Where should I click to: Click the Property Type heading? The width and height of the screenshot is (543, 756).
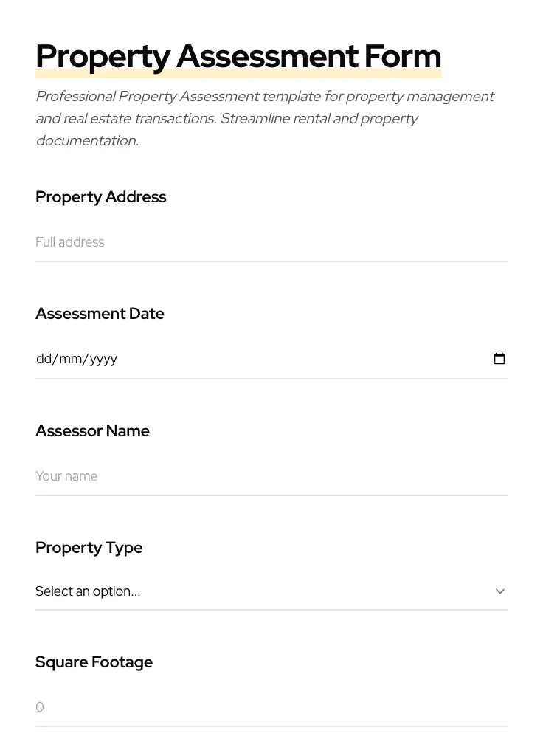tap(89, 548)
